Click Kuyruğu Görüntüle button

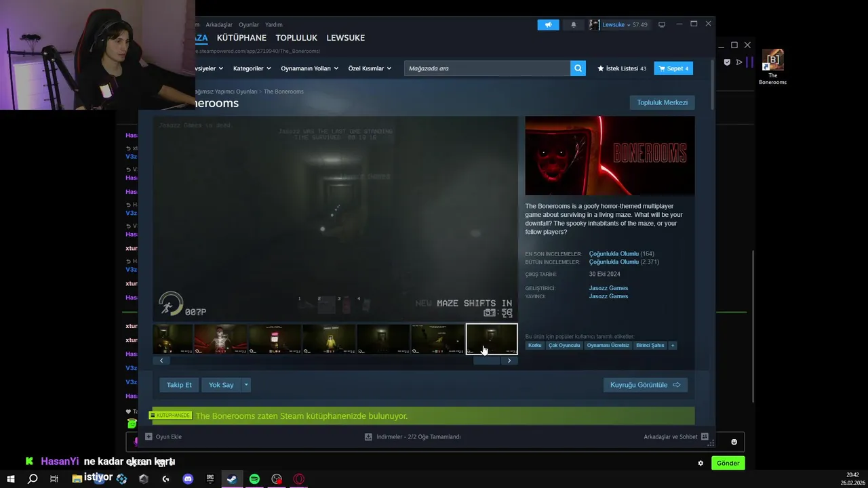coord(645,385)
